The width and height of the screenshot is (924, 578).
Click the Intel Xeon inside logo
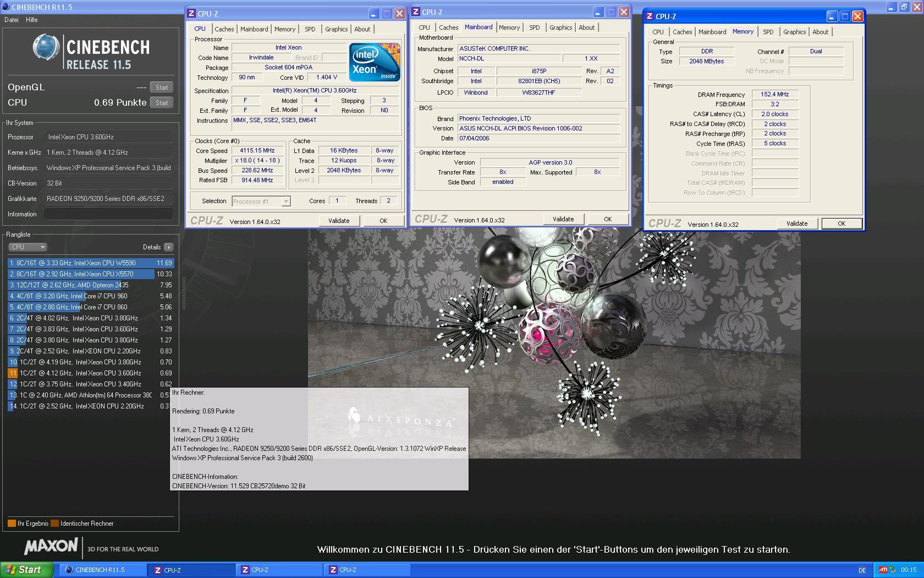tap(375, 62)
